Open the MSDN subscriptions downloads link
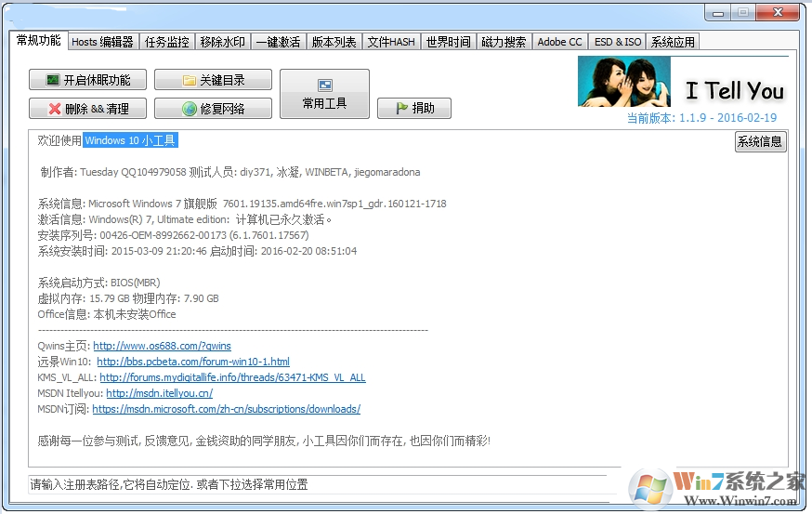The image size is (812, 514). (227, 409)
